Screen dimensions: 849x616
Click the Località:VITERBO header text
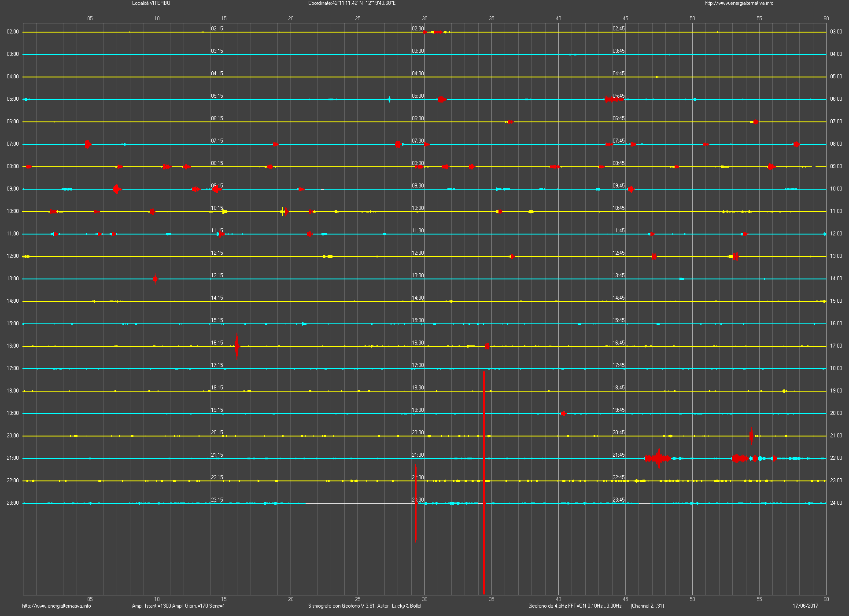point(151,3)
